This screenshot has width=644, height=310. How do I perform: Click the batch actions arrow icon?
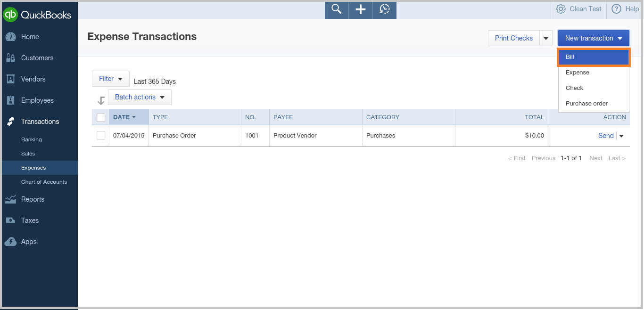point(100,100)
